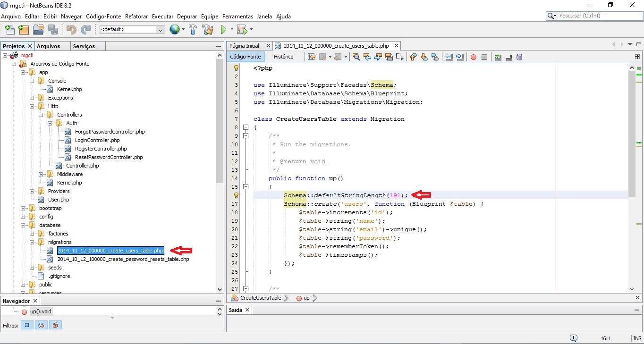Toggle second Navegador filter button
Viewport: 644px width, 344px height.
coord(41,325)
